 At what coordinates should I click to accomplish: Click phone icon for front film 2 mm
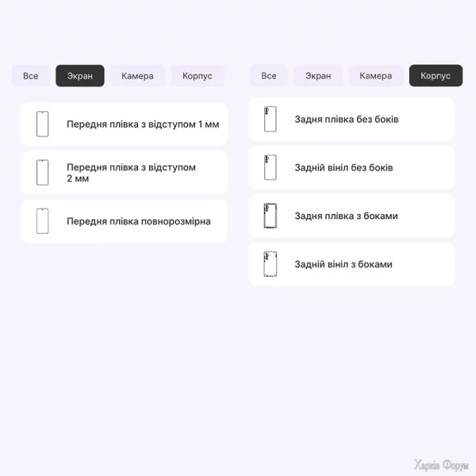42,173
